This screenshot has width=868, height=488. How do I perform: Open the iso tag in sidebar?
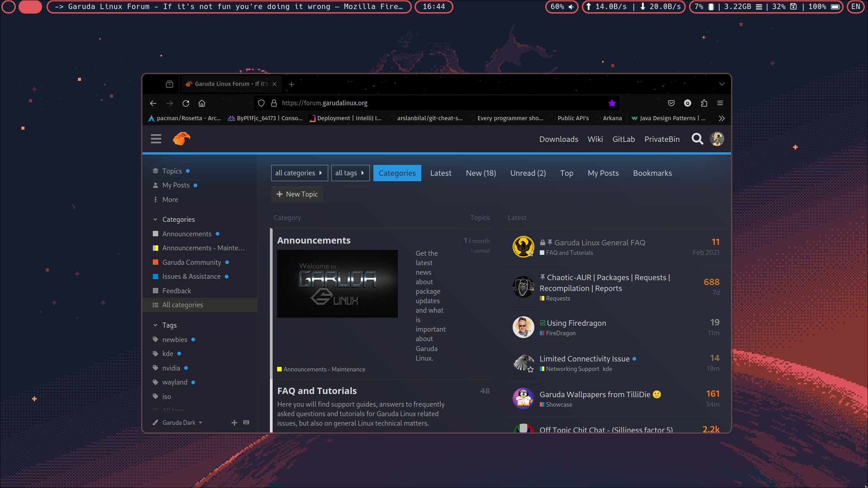[x=166, y=397]
